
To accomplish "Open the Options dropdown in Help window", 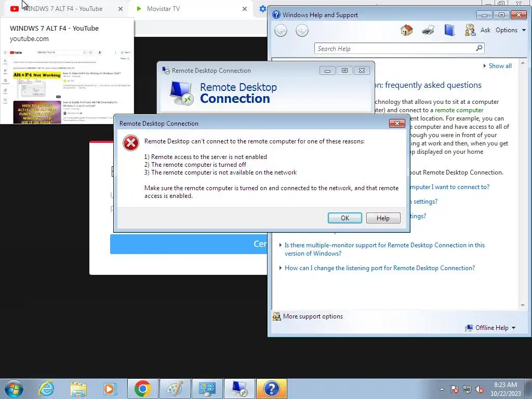I will coord(511,30).
